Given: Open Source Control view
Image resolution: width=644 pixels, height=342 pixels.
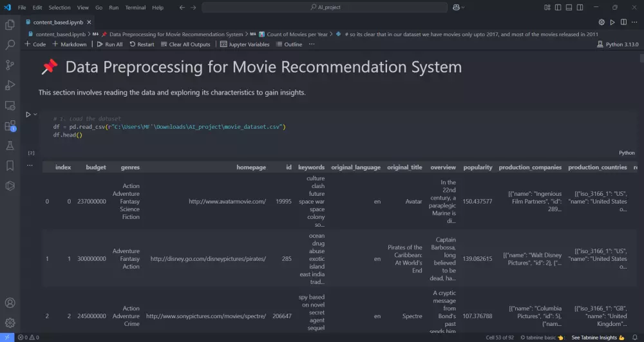Looking at the screenshot, I should [10, 65].
